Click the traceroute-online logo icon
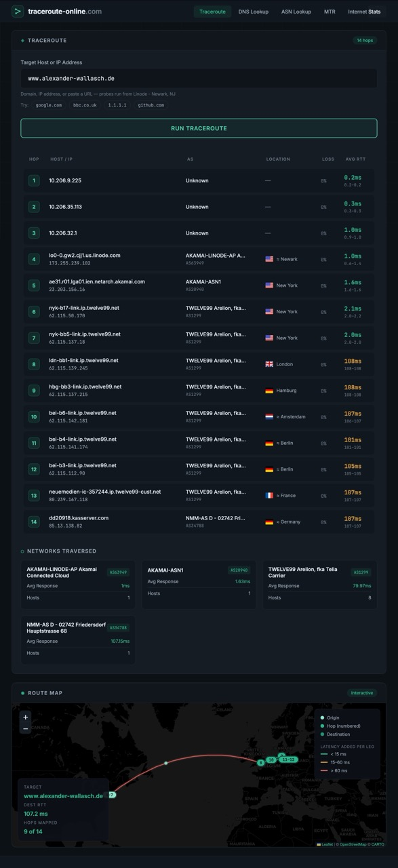This screenshot has height=868, width=398. [x=18, y=11]
